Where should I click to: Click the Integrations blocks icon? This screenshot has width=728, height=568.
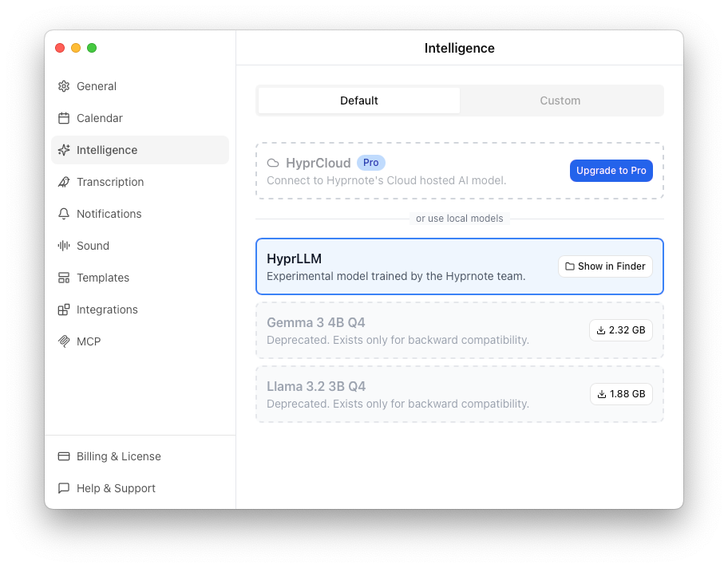[64, 310]
